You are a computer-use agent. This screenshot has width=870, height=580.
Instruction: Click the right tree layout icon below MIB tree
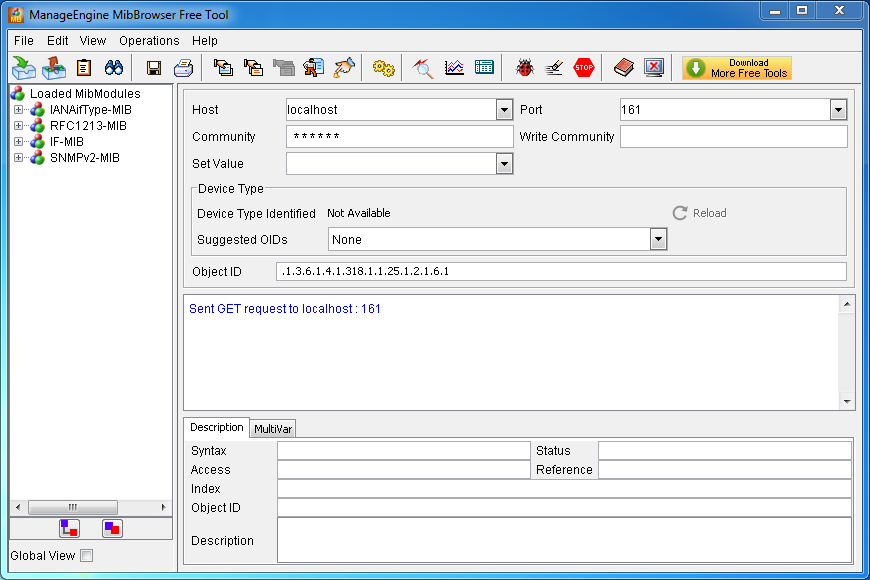click(x=112, y=528)
